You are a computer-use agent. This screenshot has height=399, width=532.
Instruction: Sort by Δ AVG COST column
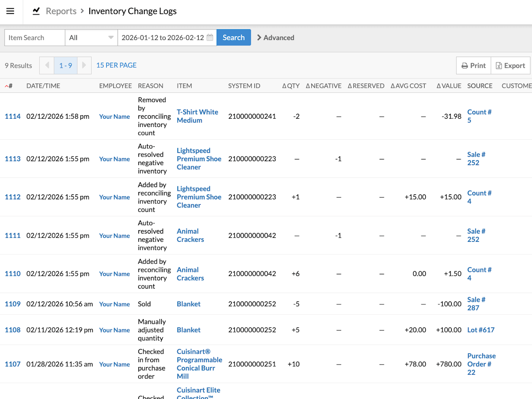click(x=408, y=86)
